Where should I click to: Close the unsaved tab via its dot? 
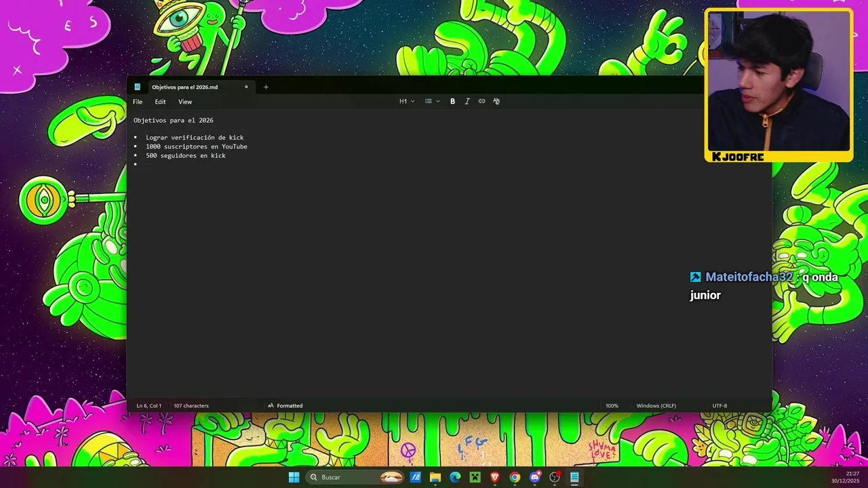coord(246,87)
